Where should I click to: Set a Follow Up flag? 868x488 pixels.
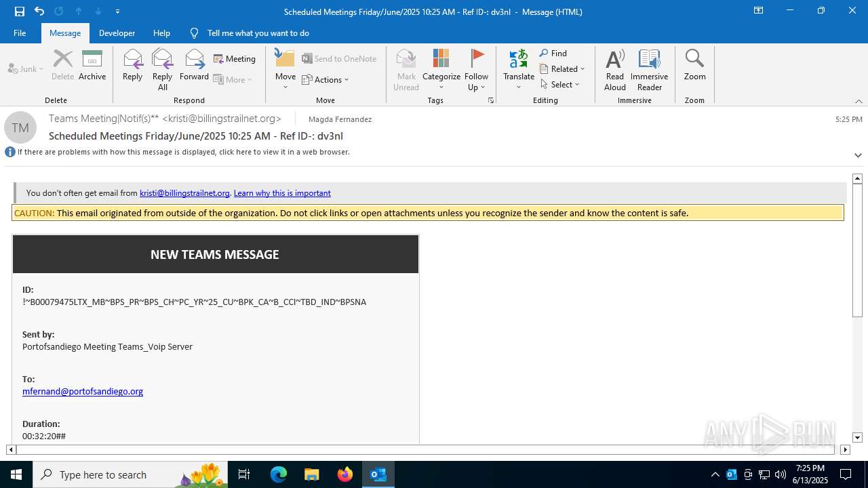476,70
